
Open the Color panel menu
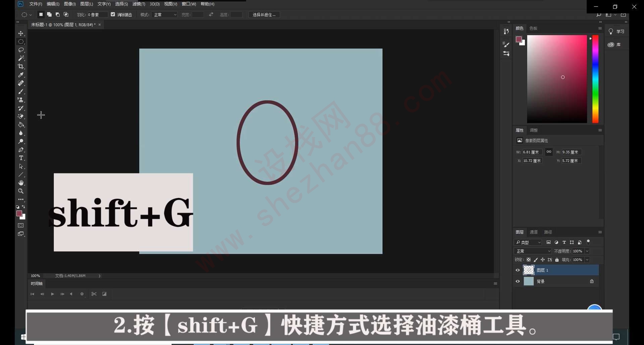600,28
